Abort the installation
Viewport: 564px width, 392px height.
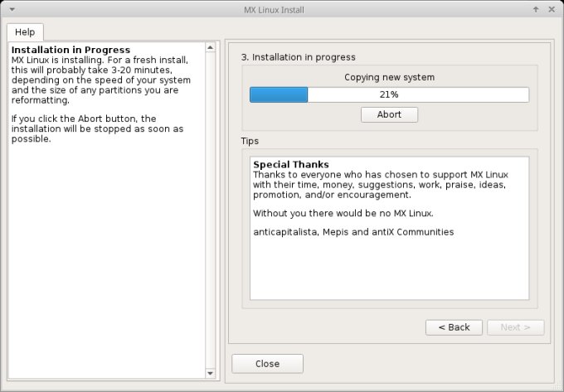389,114
